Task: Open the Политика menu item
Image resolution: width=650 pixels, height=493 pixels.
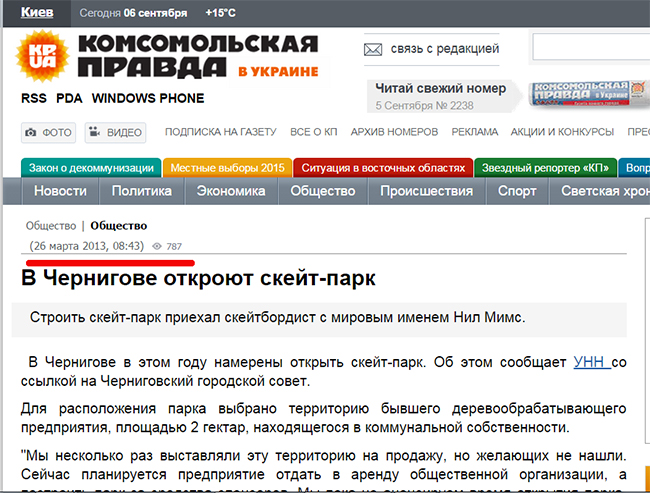Action: pos(141,191)
